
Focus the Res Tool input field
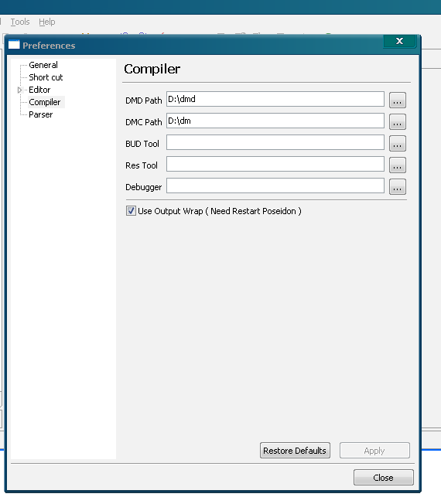tap(275, 164)
